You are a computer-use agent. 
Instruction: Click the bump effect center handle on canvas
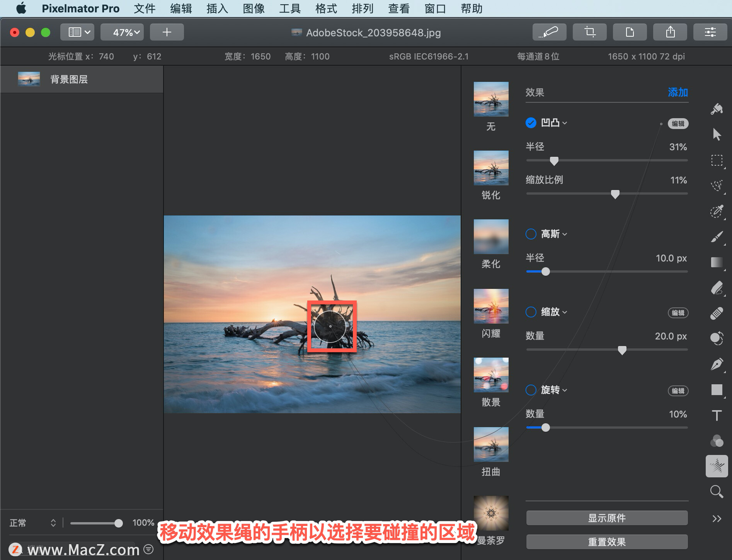[x=330, y=326]
